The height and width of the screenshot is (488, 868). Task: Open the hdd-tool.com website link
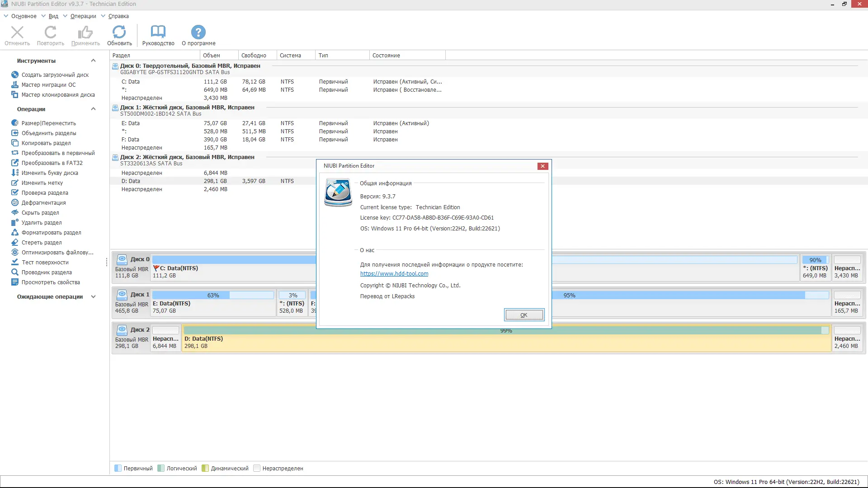(394, 274)
